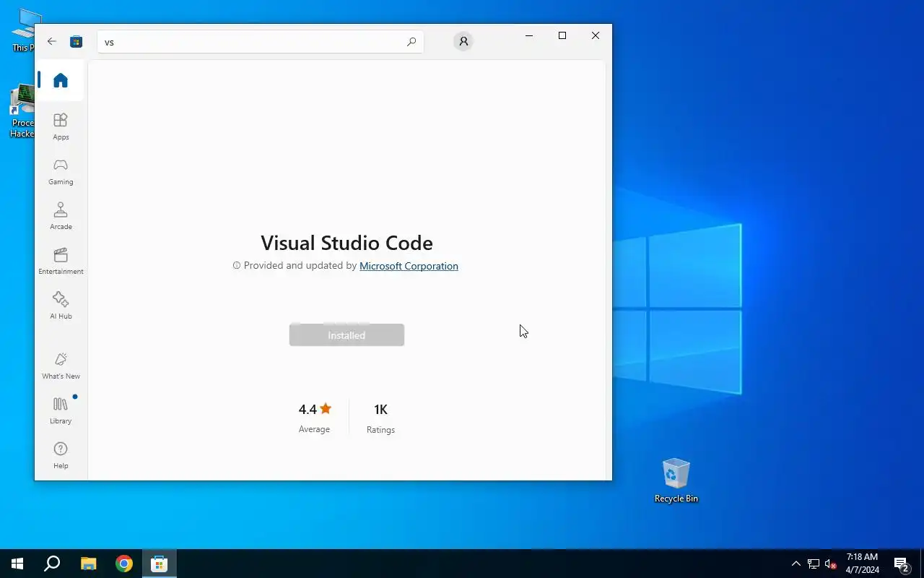
Task: Click the search magnifier icon
Action: pyautogui.click(x=411, y=42)
